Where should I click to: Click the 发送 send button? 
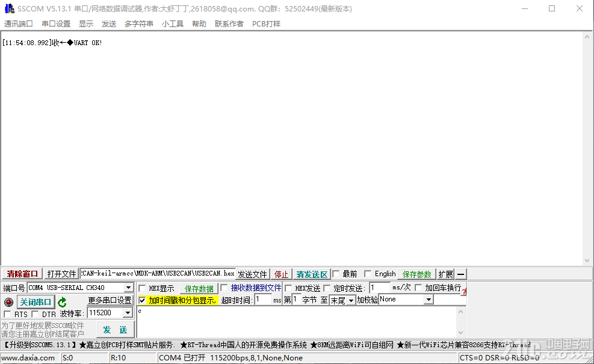115,330
